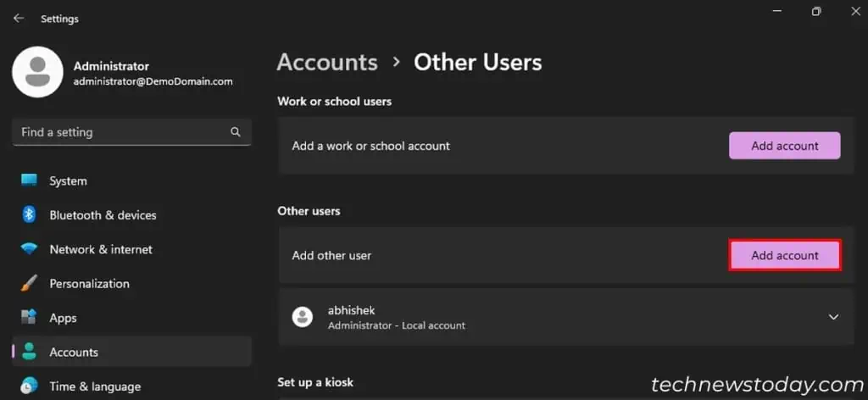Restore down the Settings window
This screenshot has height=400, width=868.
click(815, 11)
